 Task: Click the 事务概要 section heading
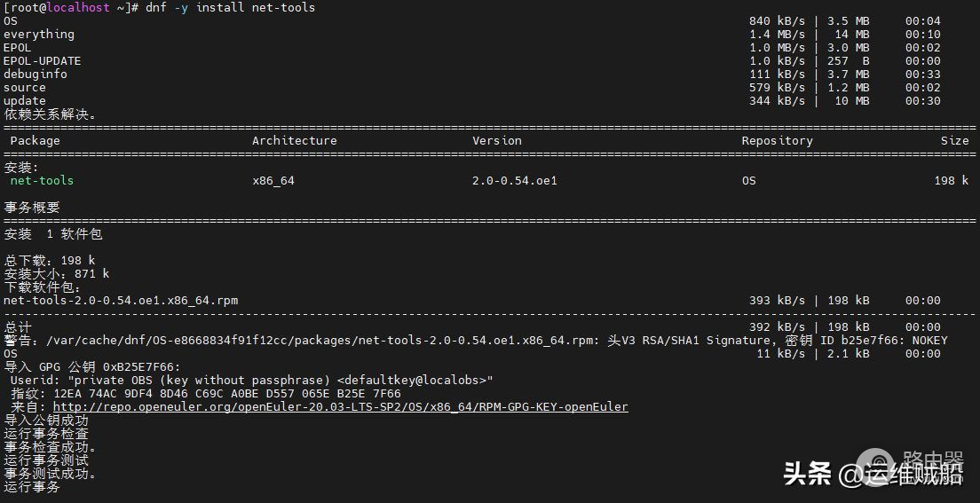(32, 208)
